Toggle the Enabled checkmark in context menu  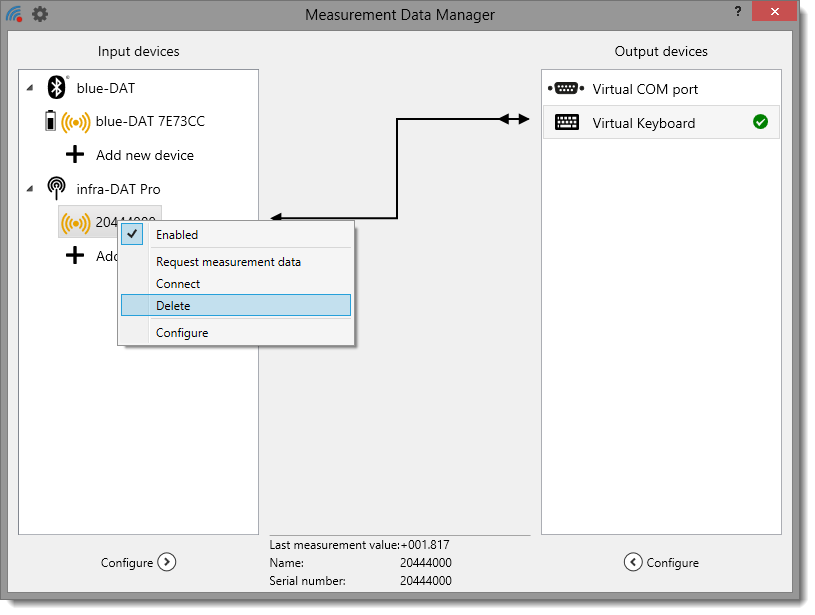[133, 235]
